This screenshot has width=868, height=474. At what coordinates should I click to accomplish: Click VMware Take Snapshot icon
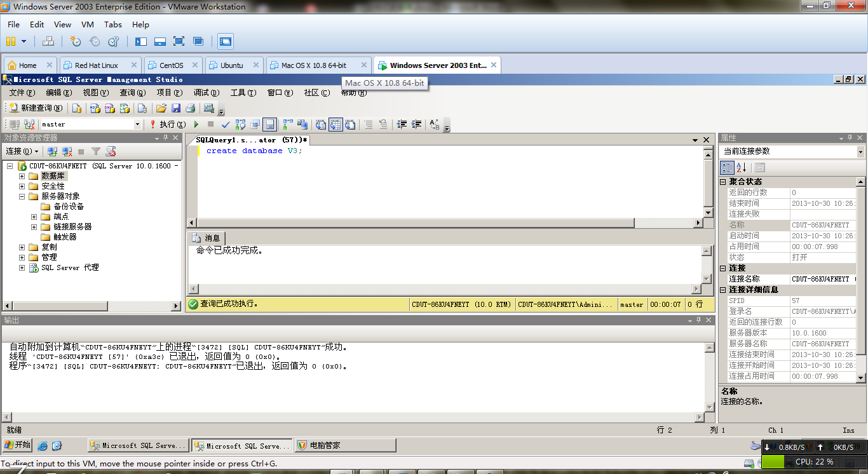(x=76, y=41)
